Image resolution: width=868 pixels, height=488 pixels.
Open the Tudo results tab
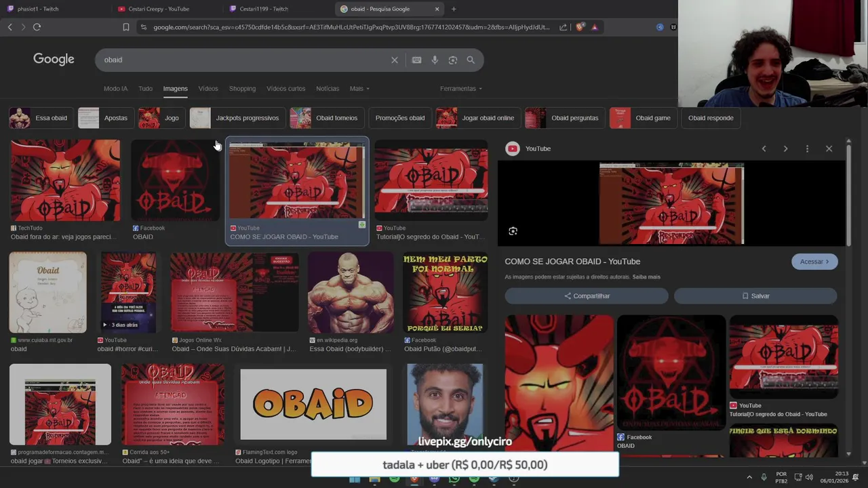145,89
